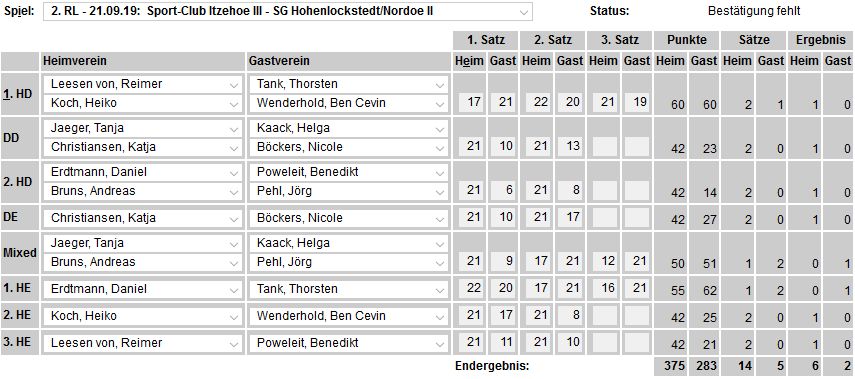
Task: Click the 3. HE first set guest score 11
Action: (502, 343)
